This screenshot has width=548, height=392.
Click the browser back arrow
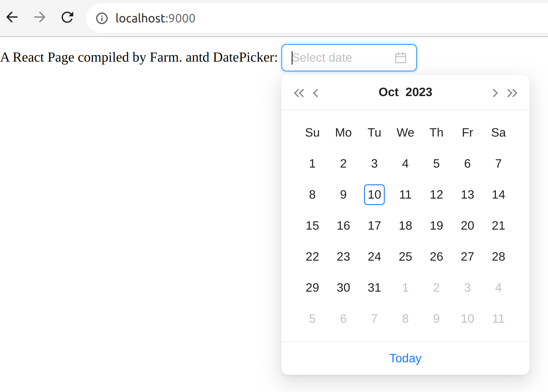pyautogui.click(x=12, y=18)
